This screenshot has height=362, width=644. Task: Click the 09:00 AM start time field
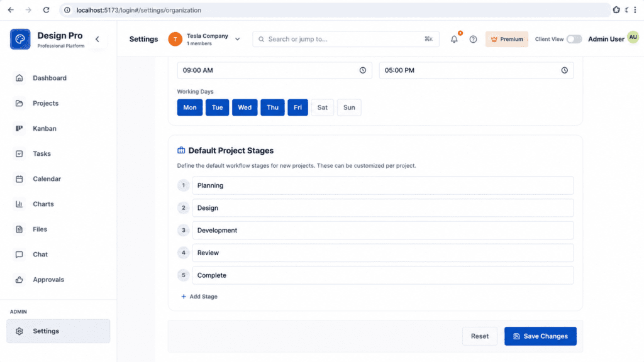[x=274, y=70]
